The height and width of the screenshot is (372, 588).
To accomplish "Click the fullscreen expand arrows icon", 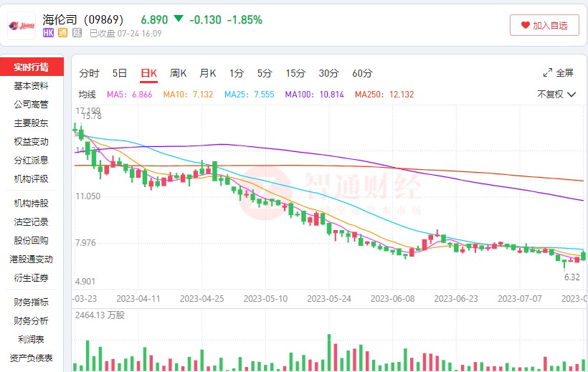I will (548, 72).
